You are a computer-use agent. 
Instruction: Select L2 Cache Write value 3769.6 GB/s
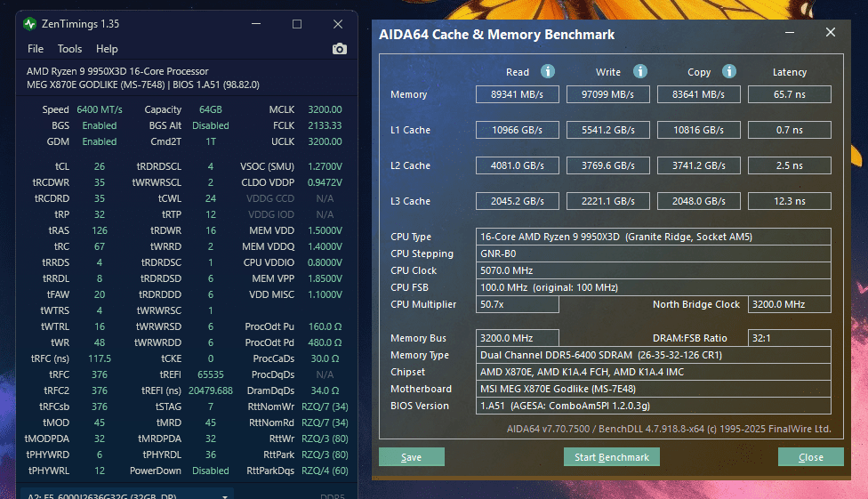click(607, 165)
